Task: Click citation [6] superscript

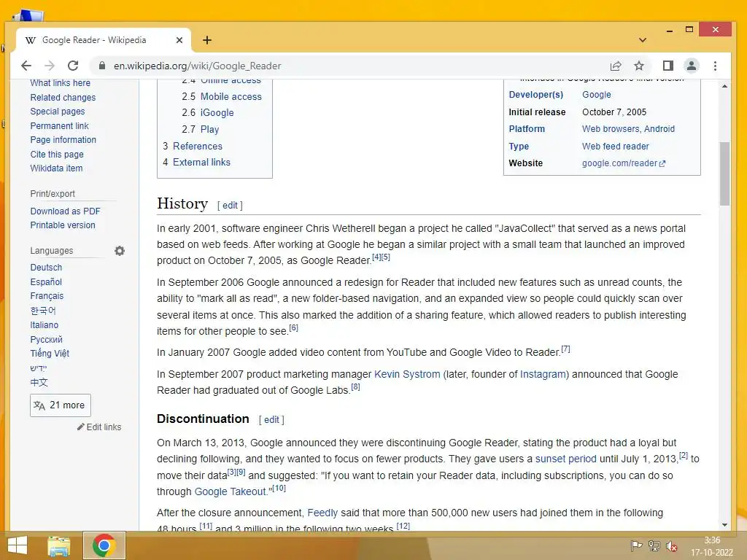Action: tap(293, 327)
